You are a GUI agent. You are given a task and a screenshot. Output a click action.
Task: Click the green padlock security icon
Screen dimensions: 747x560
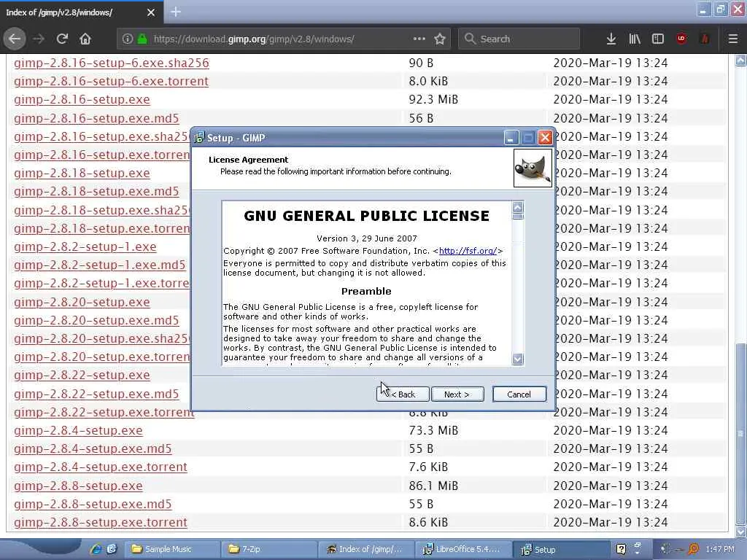pos(142,39)
